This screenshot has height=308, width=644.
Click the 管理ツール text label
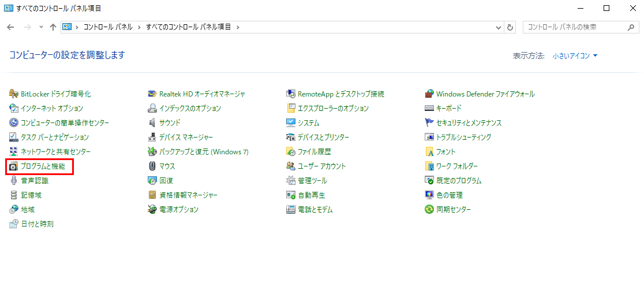coord(313,180)
